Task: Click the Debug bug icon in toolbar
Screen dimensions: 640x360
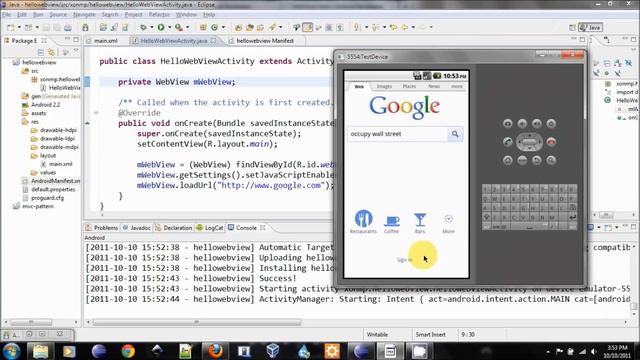Action: (143, 27)
